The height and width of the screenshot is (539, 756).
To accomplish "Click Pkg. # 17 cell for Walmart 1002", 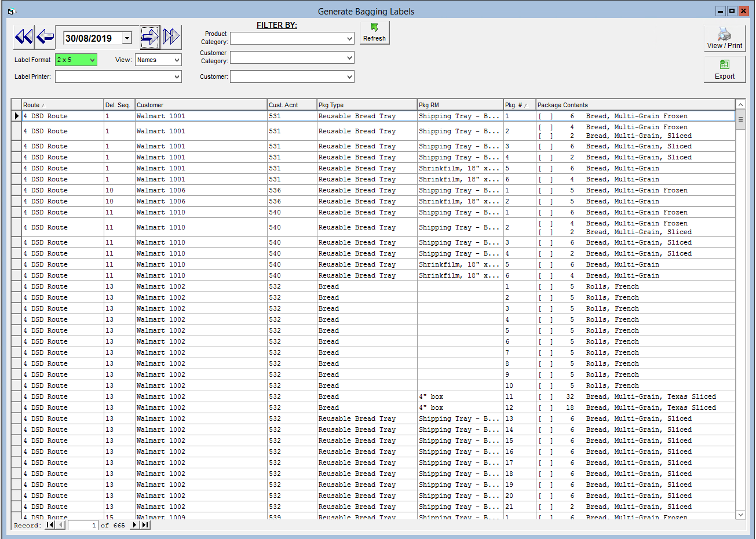I will click(x=519, y=462).
